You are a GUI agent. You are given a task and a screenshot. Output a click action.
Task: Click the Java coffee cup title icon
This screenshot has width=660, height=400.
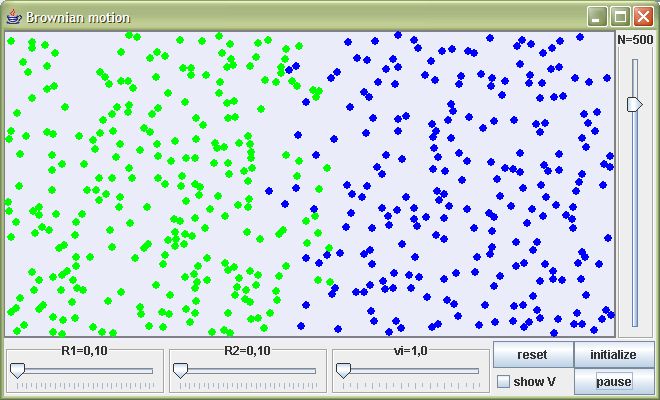pyautogui.click(x=14, y=17)
